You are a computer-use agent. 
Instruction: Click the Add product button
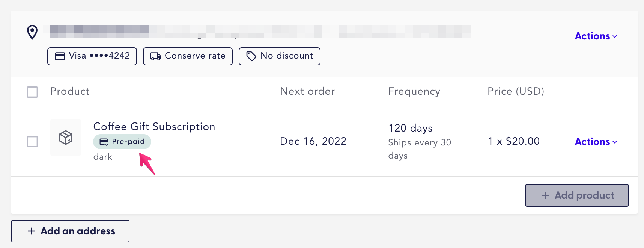point(577,195)
